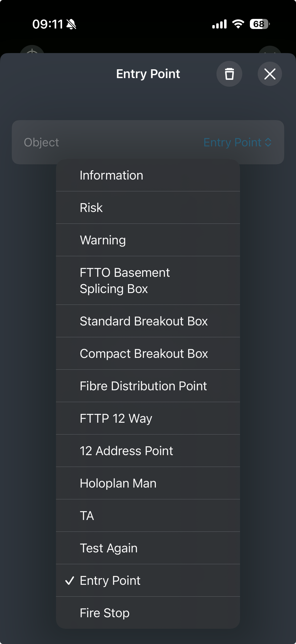This screenshot has height=644, width=296.
Task: Tap the Entry Point value with chevrons
Action: click(x=237, y=142)
